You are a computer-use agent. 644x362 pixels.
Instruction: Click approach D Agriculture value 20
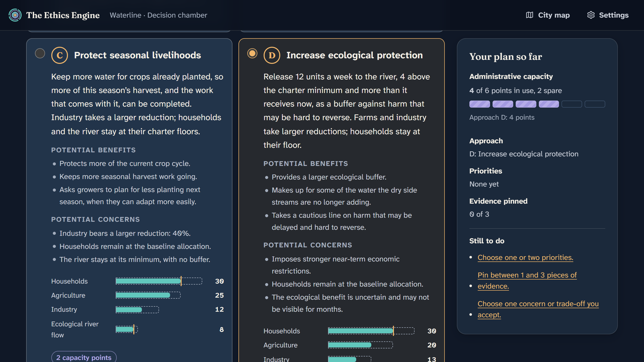click(432, 345)
